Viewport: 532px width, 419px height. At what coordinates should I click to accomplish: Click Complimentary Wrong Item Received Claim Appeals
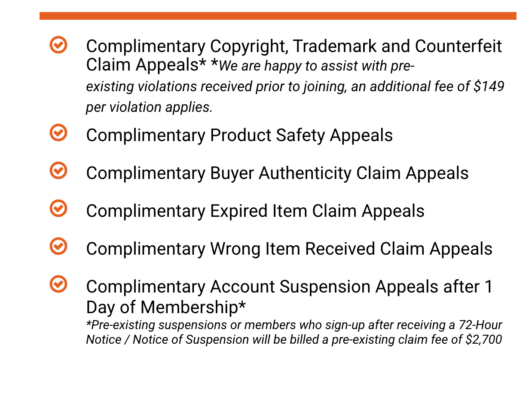289,249
